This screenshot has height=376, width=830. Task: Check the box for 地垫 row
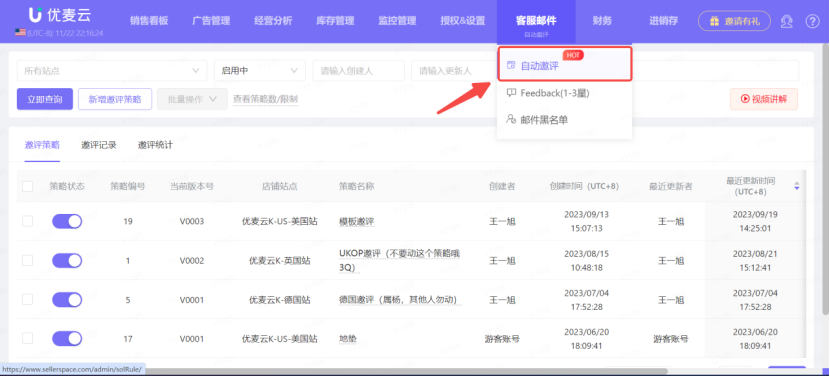click(x=28, y=338)
